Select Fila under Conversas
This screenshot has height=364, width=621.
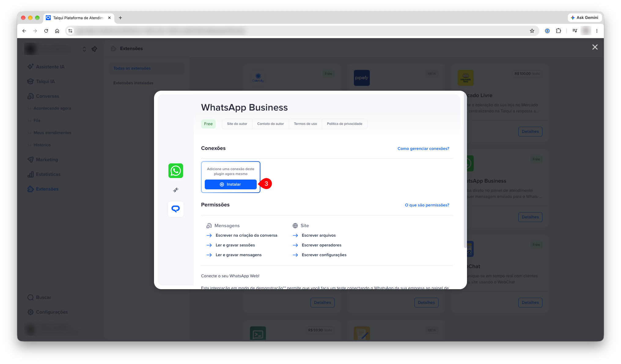(x=37, y=121)
